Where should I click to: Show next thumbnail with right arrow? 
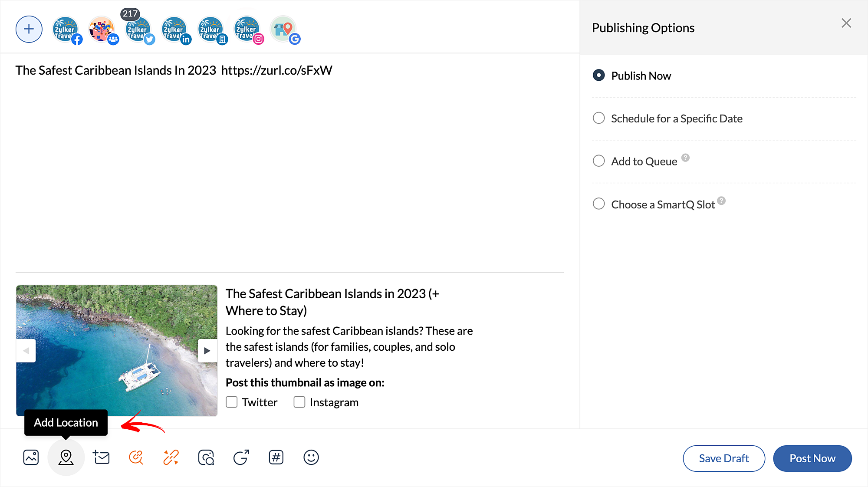coord(207,351)
